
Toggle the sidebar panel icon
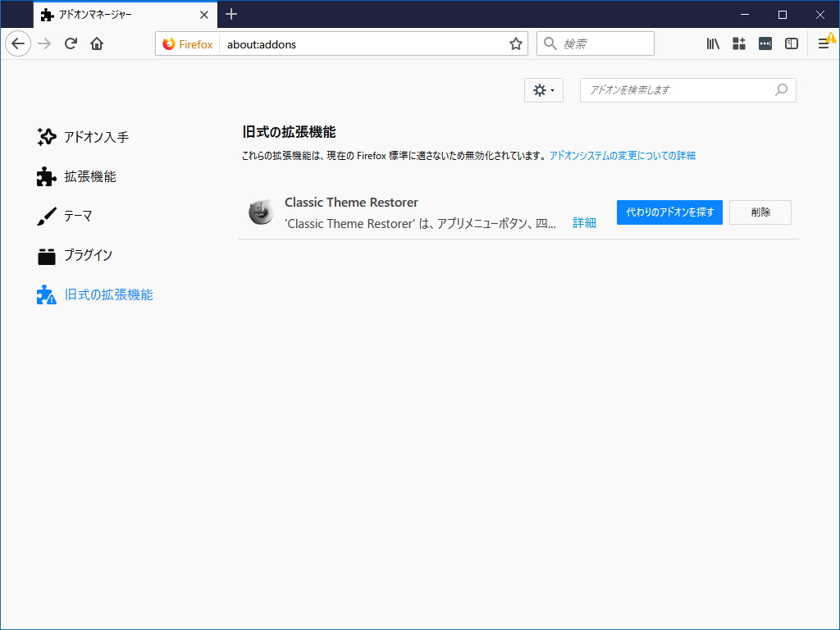pyautogui.click(x=791, y=43)
